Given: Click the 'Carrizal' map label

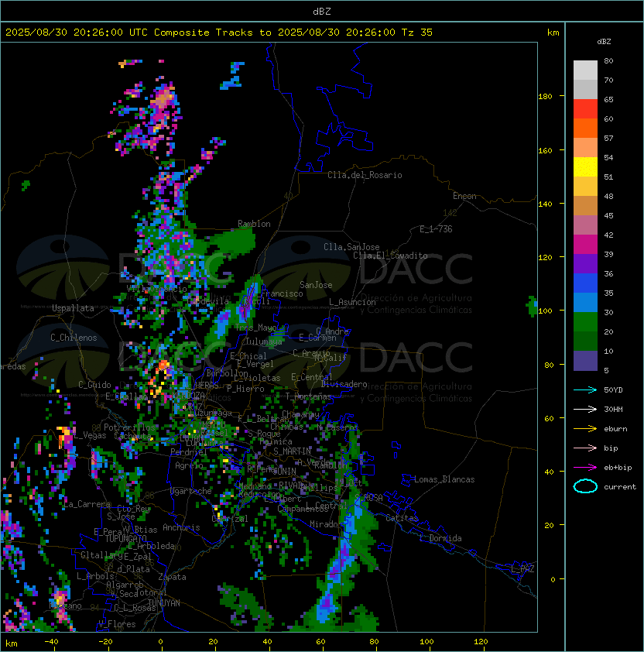Looking at the screenshot, I should 230,519.
